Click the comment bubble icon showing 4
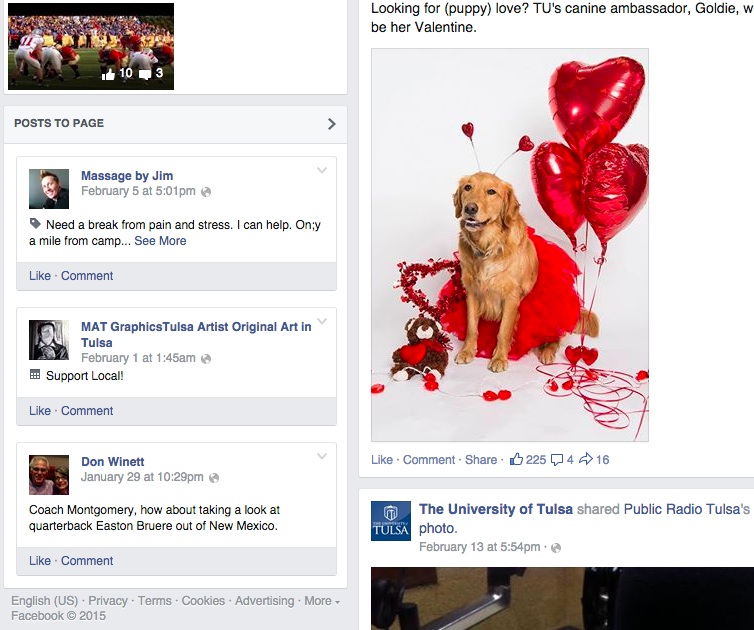This screenshot has width=754, height=630. (x=556, y=460)
